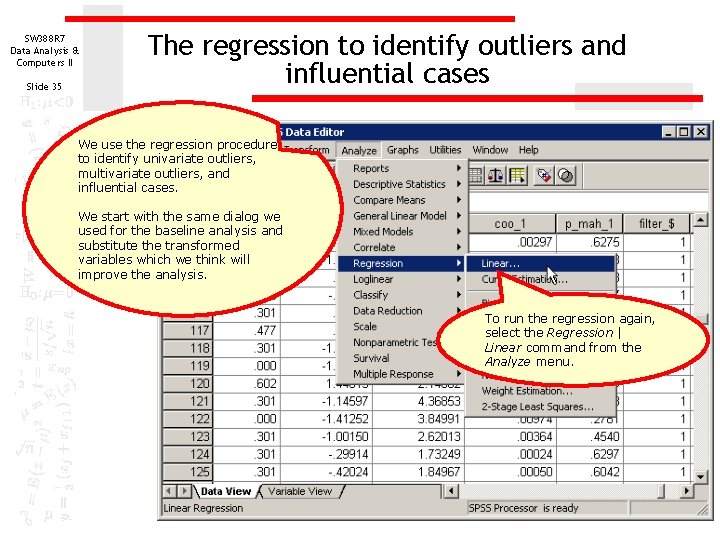The height and width of the screenshot is (540, 720).
Task: Expand the Reports submenu
Action: [403, 169]
